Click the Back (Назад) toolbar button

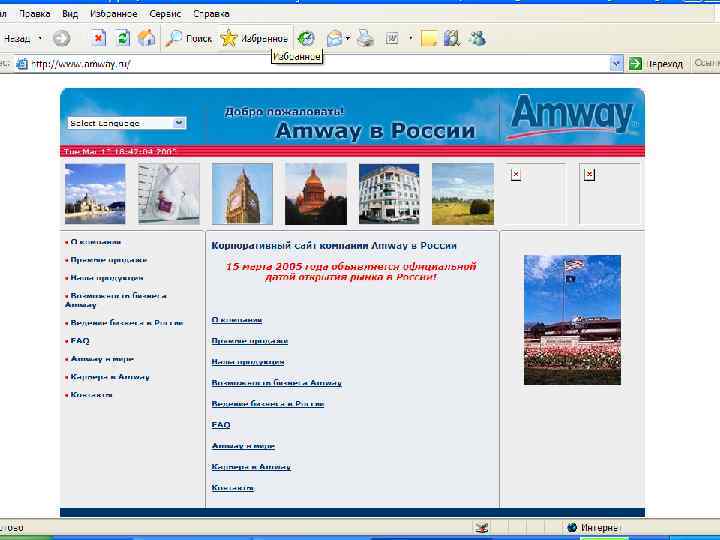pos(16,39)
